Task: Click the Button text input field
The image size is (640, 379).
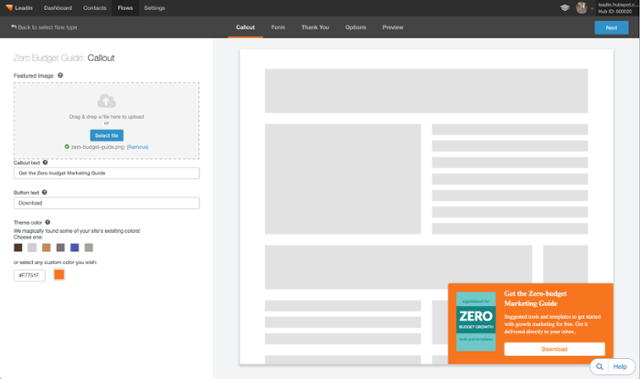Action: pyautogui.click(x=107, y=203)
